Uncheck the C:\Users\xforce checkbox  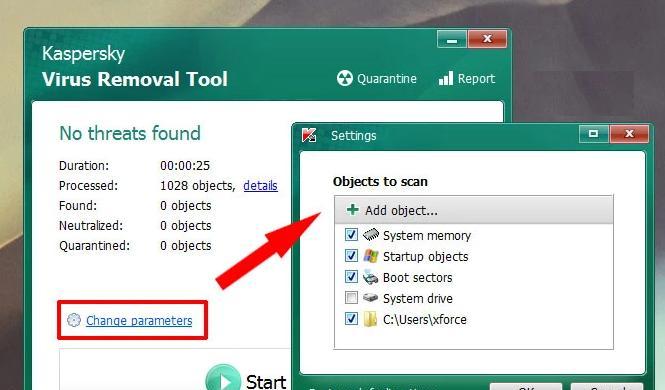[351, 318]
